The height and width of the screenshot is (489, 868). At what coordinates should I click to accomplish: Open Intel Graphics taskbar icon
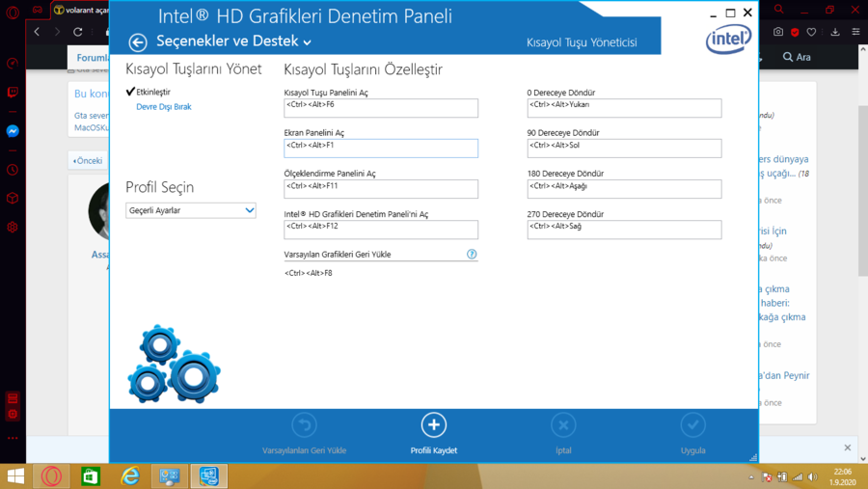coord(209,476)
